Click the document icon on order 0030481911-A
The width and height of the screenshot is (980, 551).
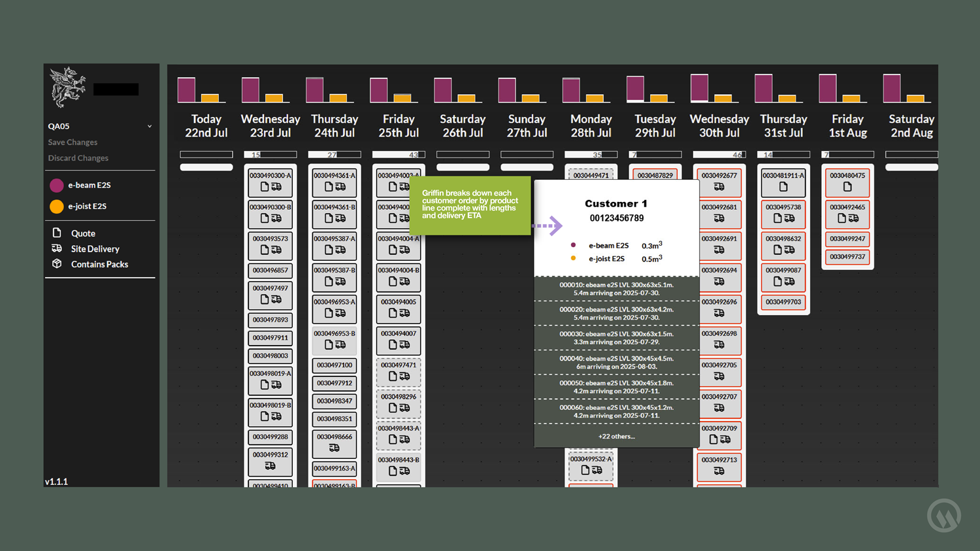click(783, 187)
